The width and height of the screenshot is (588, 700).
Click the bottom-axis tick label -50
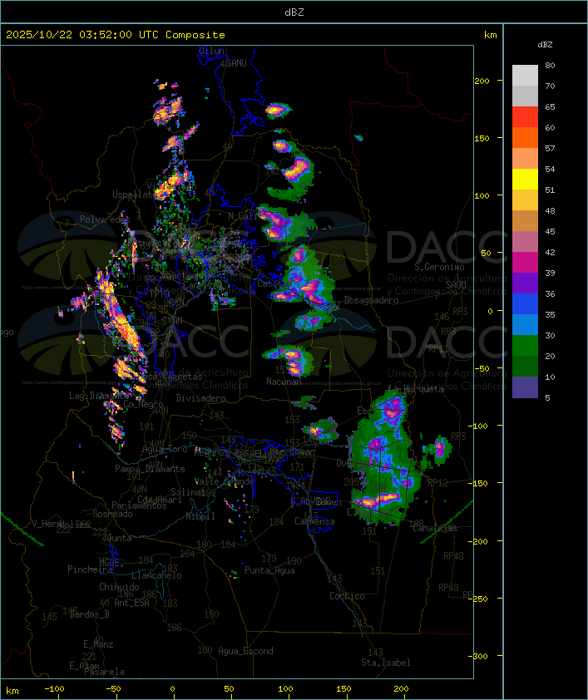click(x=113, y=689)
